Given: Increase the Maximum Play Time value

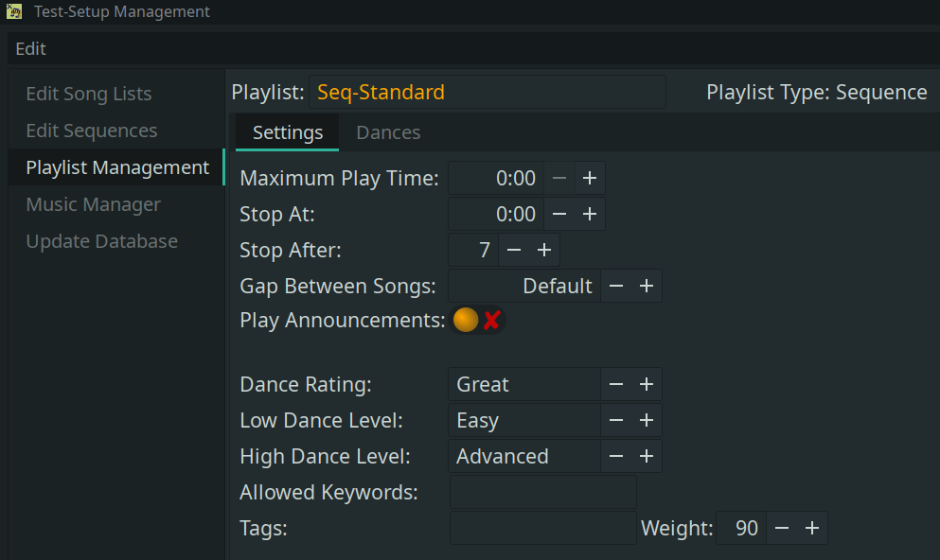Looking at the screenshot, I should pyautogui.click(x=589, y=178).
